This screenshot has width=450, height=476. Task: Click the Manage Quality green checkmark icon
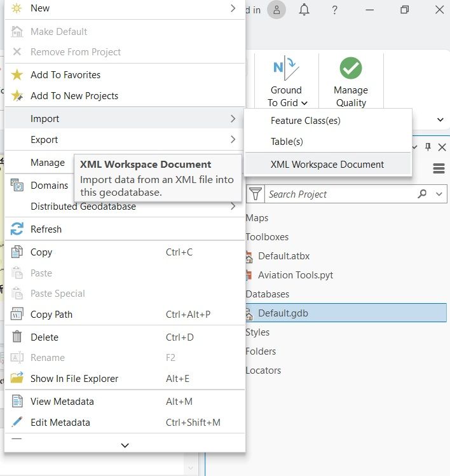(350, 68)
